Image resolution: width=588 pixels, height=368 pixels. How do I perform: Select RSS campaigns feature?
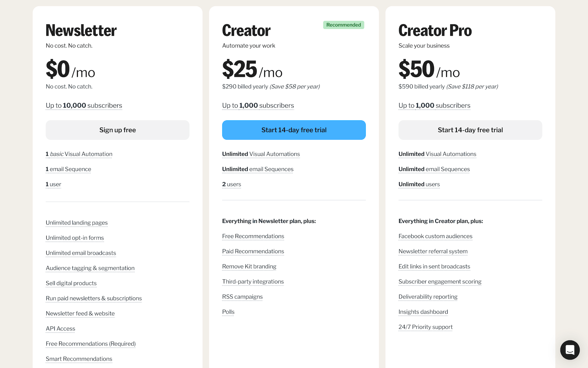click(x=243, y=297)
